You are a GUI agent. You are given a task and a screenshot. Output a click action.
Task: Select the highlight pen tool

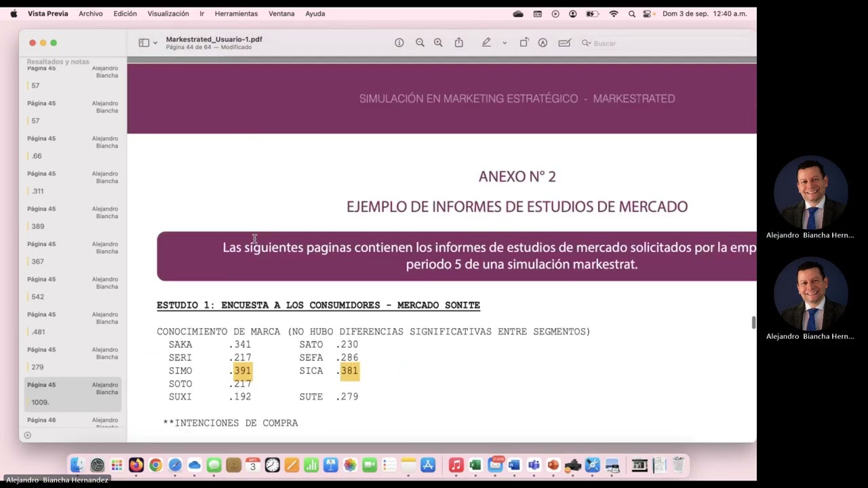pyautogui.click(x=486, y=43)
